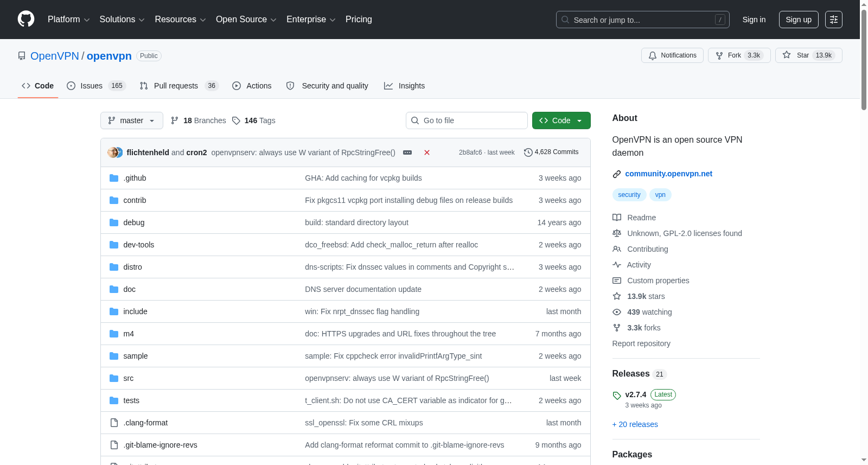Screen dimensions: 868x465
Task: Click the OpenVPN owner link
Action: tap(55, 56)
